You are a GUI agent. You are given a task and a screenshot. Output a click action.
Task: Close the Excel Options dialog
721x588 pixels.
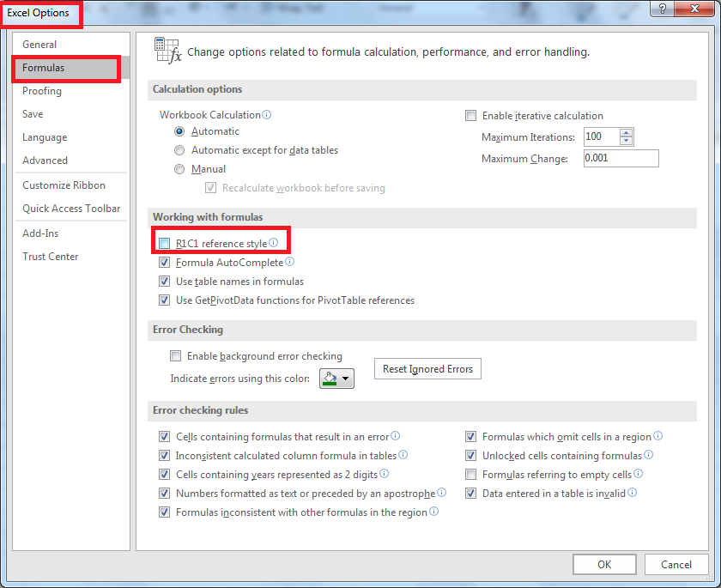(694, 9)
